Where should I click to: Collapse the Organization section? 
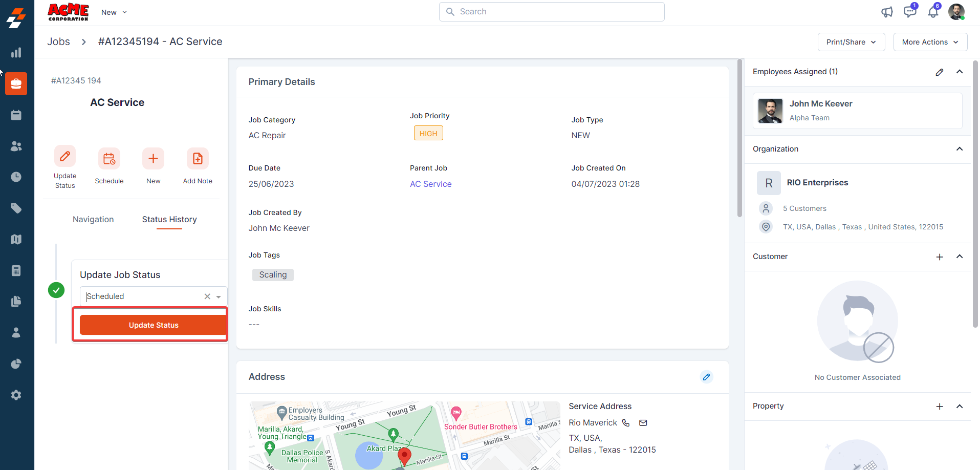pyautogui.click(x=959, y=149)
